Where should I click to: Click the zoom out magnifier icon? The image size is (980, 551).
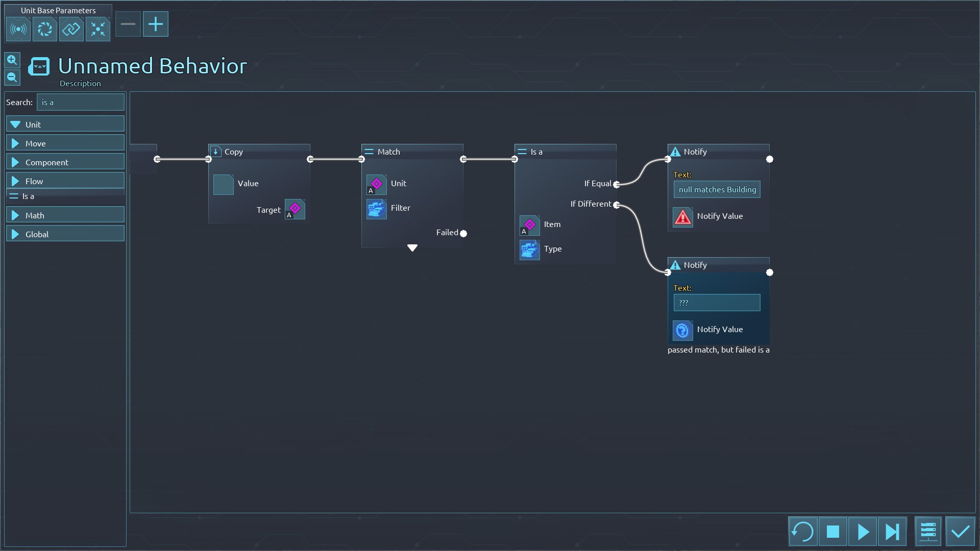coord(12,78)
